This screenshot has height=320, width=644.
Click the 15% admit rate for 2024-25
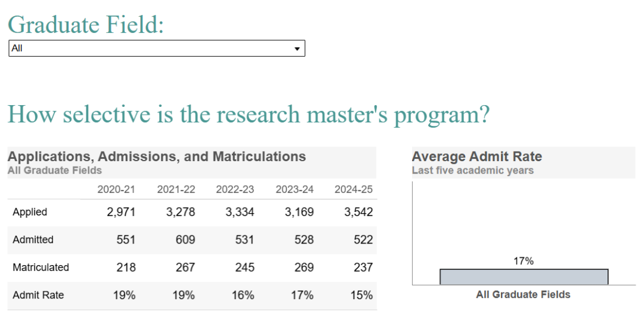361,295
